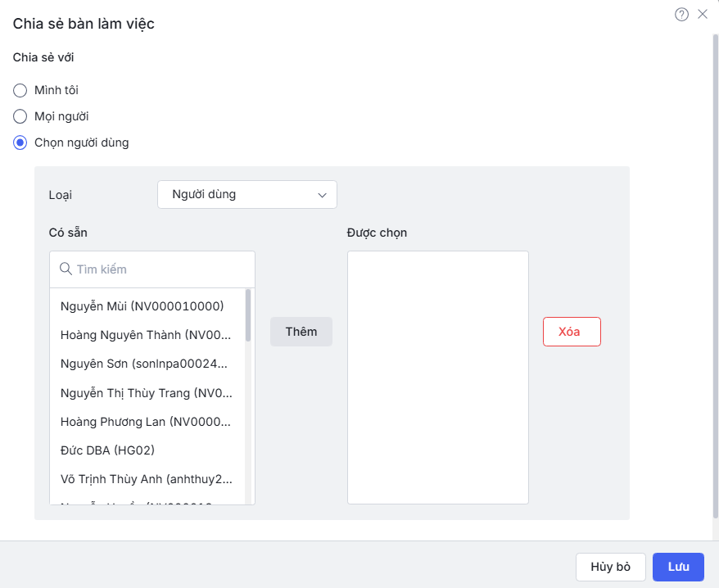Select the 'Chọn người dùng' radio option
Viewport: 719px width, 588px height.
20,142
